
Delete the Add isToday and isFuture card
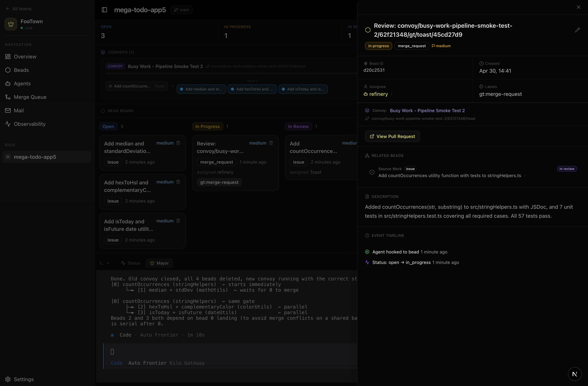coord(178,221)
